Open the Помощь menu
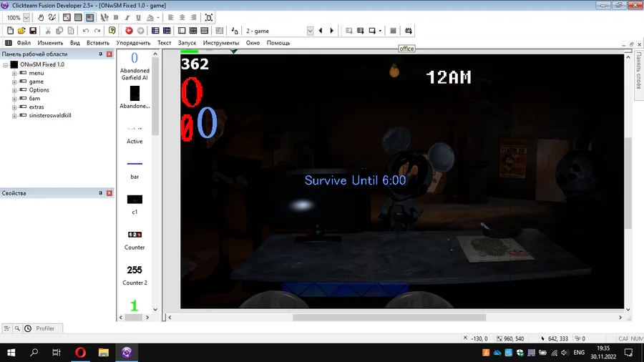The image size is (644, 362). coord(278,43)
